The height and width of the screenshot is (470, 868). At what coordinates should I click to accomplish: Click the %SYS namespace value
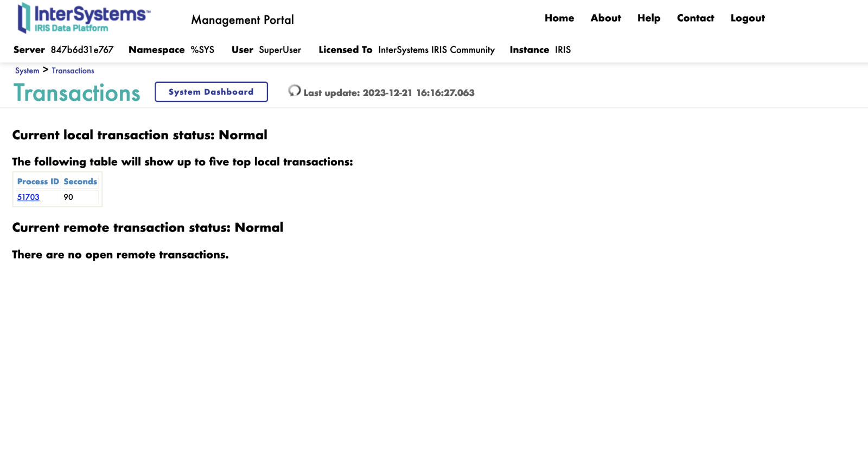[x=202, y=50]
